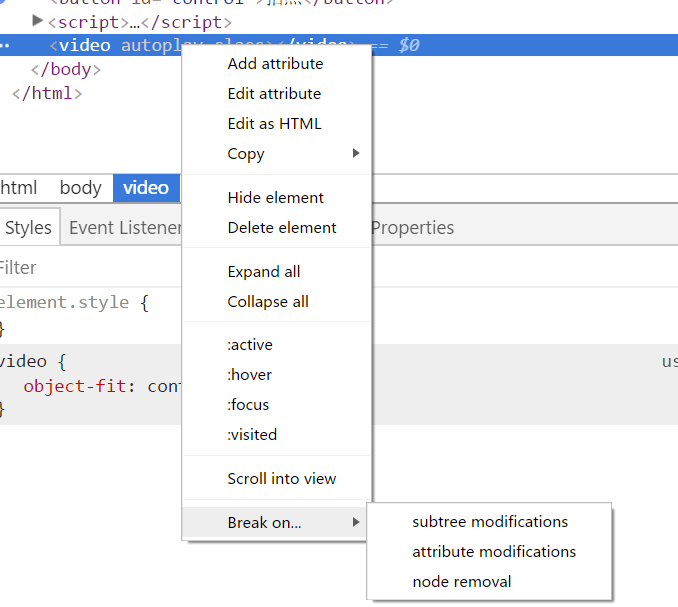Select html in the breadcrumb bar

pyautogui.click(x=19, y=188)
